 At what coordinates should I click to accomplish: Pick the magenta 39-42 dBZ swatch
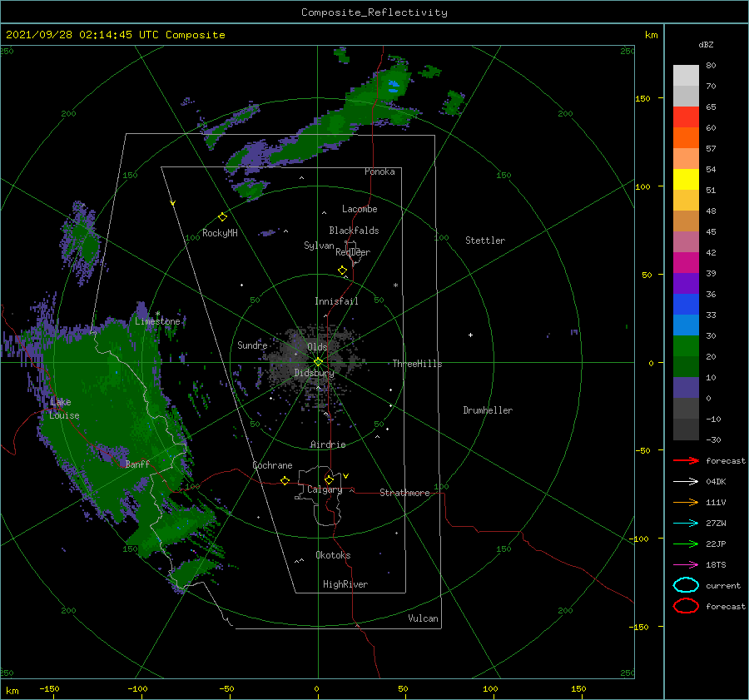(x=686, y=263)
